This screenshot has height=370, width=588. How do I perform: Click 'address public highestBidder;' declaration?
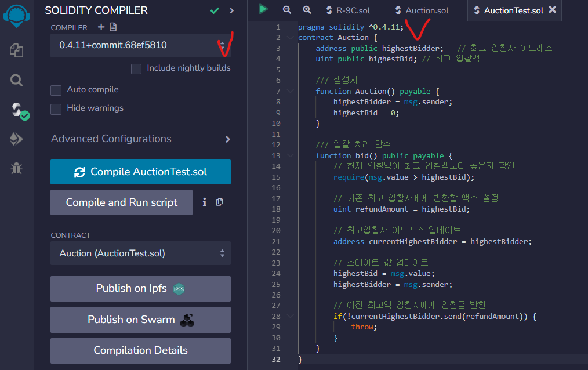pos(379,48)
